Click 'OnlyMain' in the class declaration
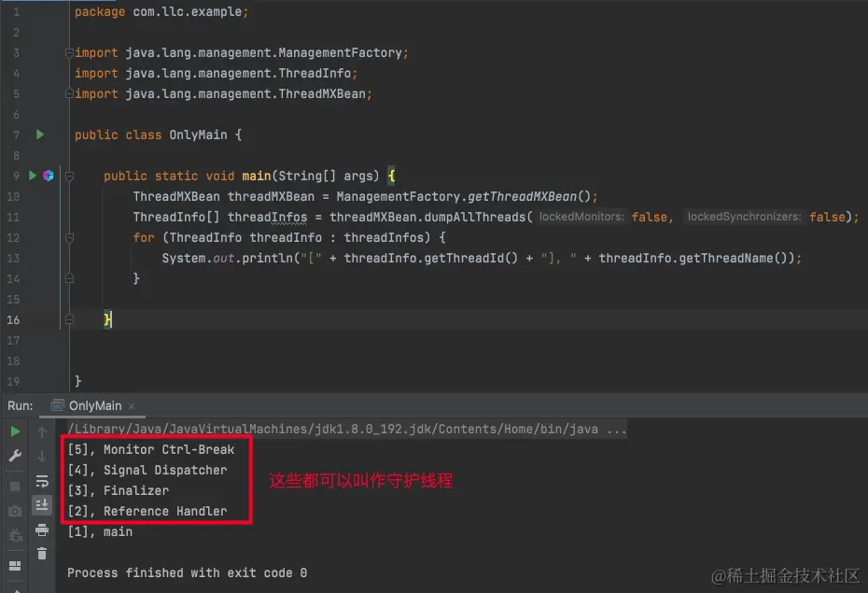Screen dimensions: 868x593 pos(198,134)
